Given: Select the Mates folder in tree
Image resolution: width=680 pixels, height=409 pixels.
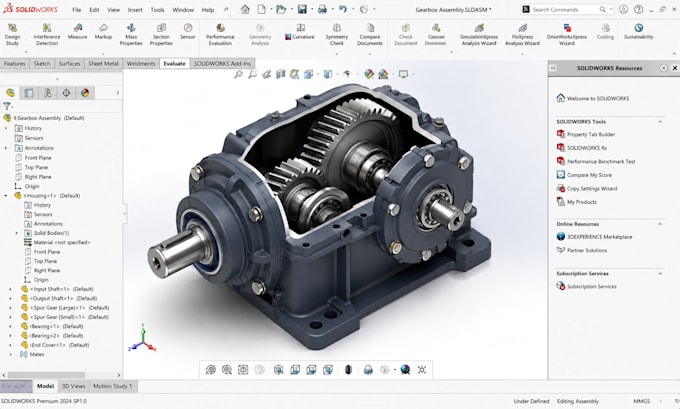Looking at the screenshot, I should click(x=32, y=354).
